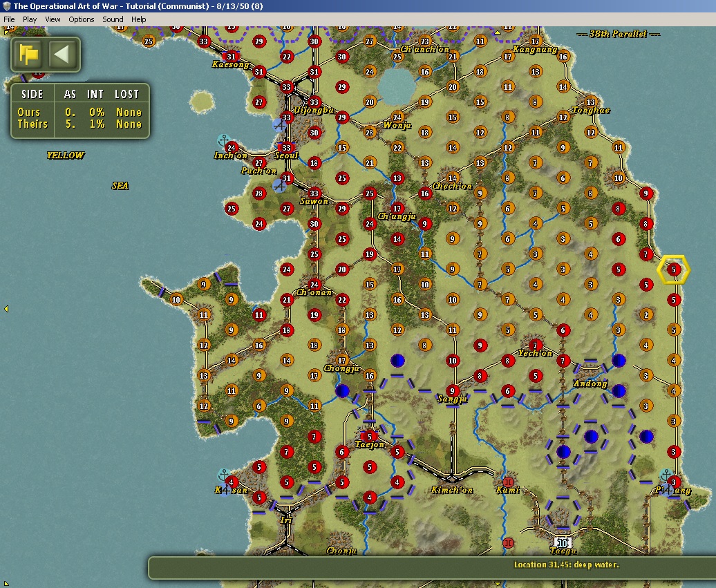Screen dimensions: 716x588
Task: Click the left-pointing arrow button
Action: (62, 55)
